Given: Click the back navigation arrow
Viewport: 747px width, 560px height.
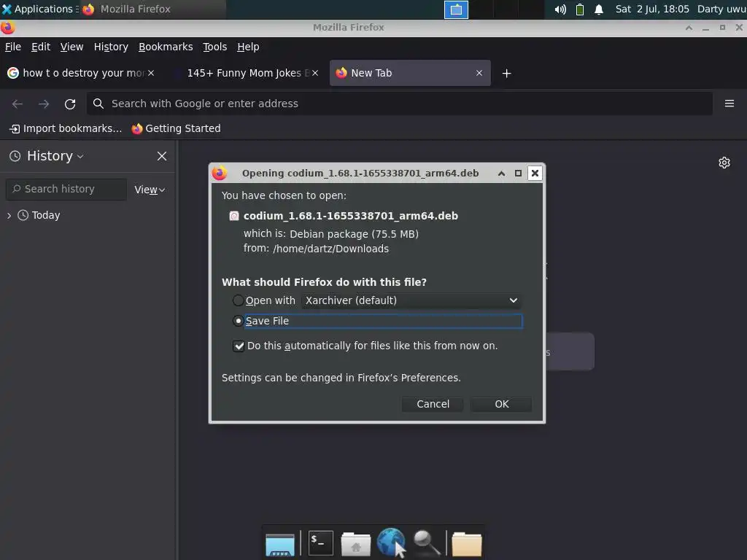Looking at the screenshot, I should tap(18, 104).
